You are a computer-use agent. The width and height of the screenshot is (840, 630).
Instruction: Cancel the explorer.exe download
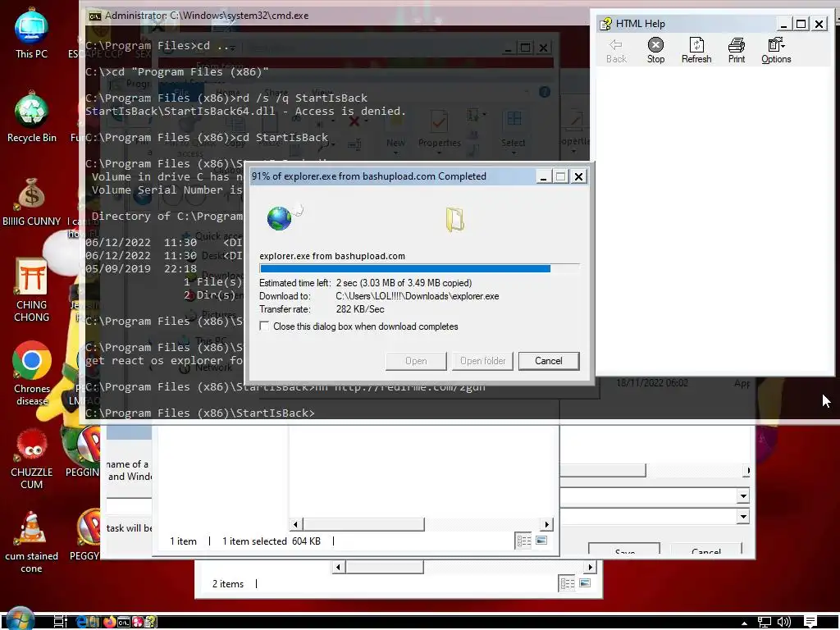(549, 361)
